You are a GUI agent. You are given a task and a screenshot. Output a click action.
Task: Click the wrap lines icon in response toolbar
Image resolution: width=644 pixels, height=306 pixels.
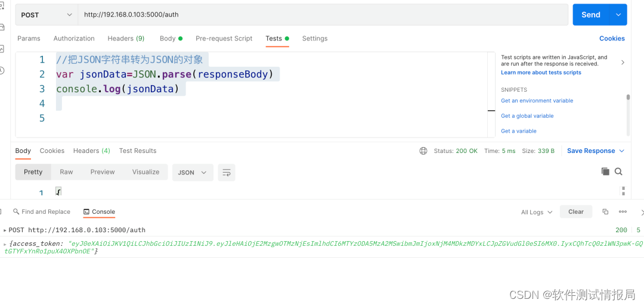(227, 173)
